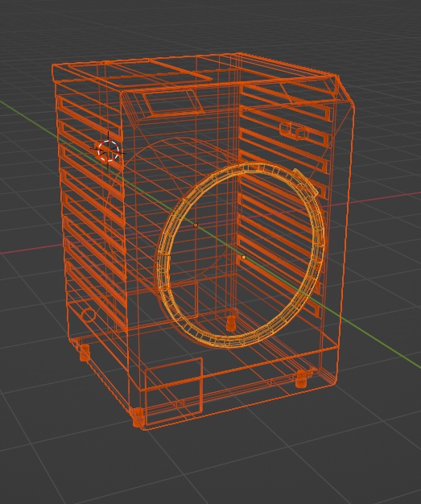Select the front-left cylindrical foot of the machine
Image resolution: width=421 pixels, height=504 pixels.
click(138, 417)
